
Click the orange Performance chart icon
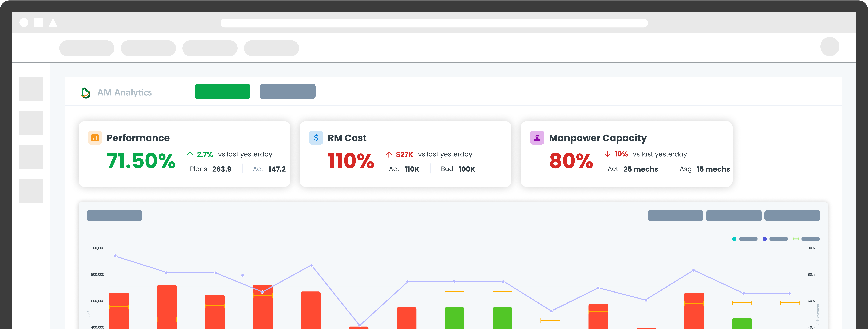(95, 138)
